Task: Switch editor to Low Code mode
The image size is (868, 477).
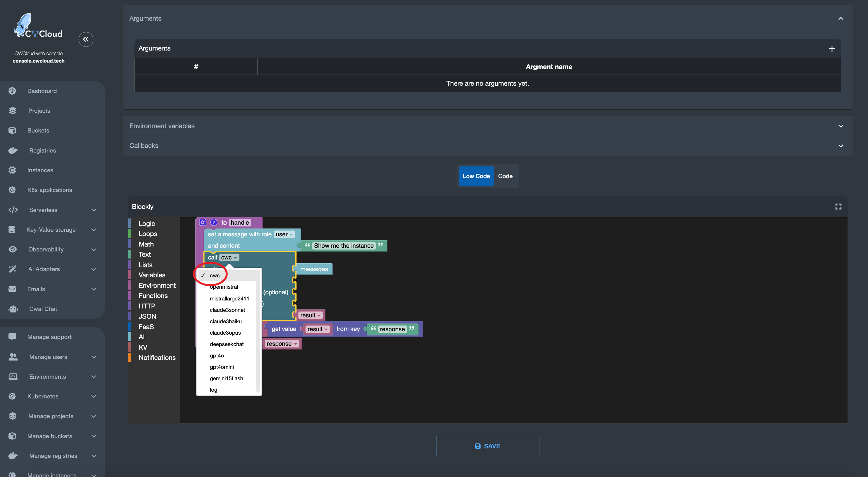Action: pyautogui.click(x=476, y=176)
